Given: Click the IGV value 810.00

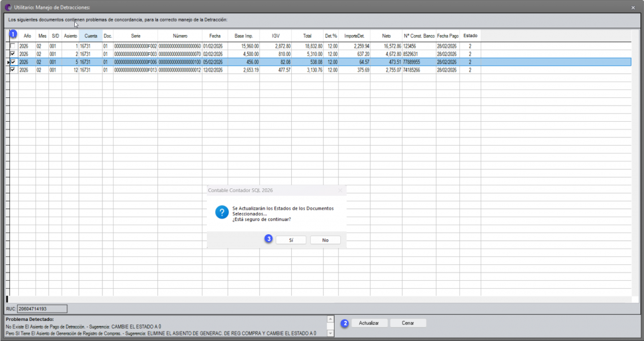Looking at the screenshot, I should click(x=275, y=54).
